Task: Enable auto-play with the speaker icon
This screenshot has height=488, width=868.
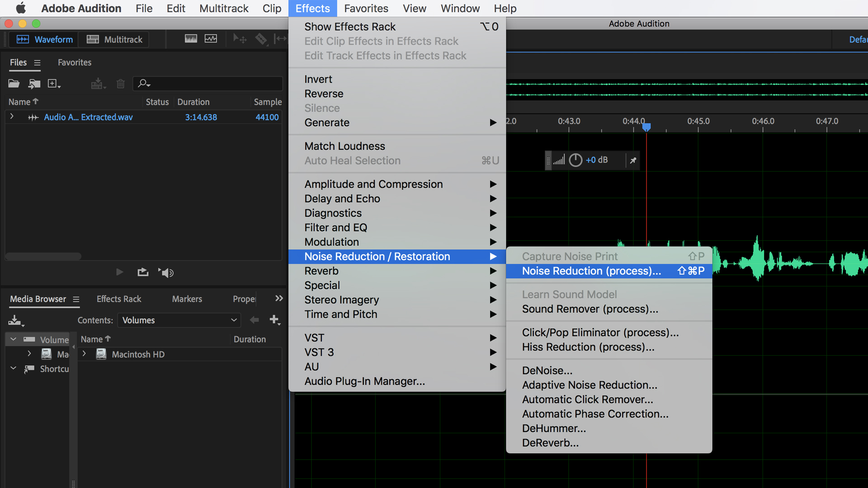Action: pyautogui.click(x=166, y=272)
